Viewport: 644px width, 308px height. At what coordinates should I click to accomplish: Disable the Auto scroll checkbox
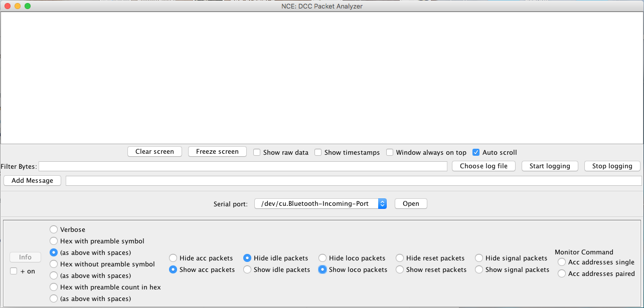click(x=476, y=152)
